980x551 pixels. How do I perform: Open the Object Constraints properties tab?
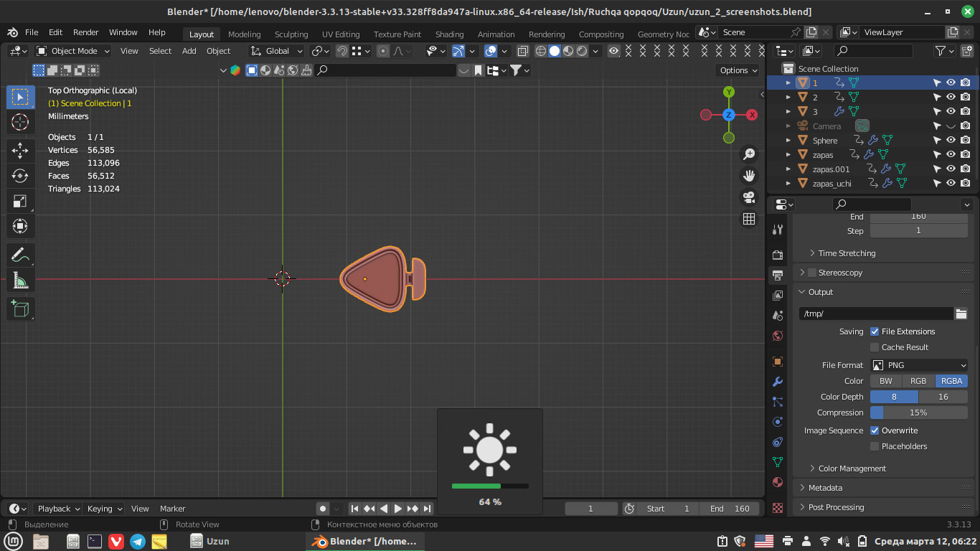tap(778, 442)
